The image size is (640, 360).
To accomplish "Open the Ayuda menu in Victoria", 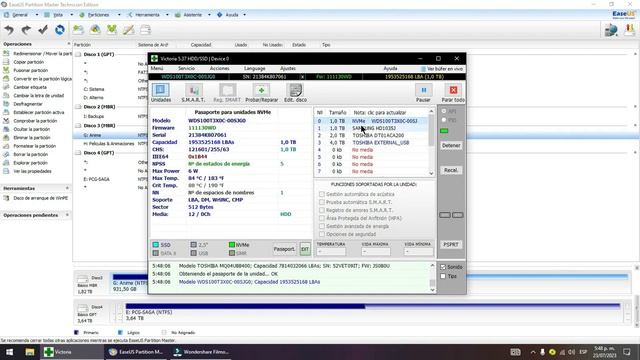I will point(391,69).
